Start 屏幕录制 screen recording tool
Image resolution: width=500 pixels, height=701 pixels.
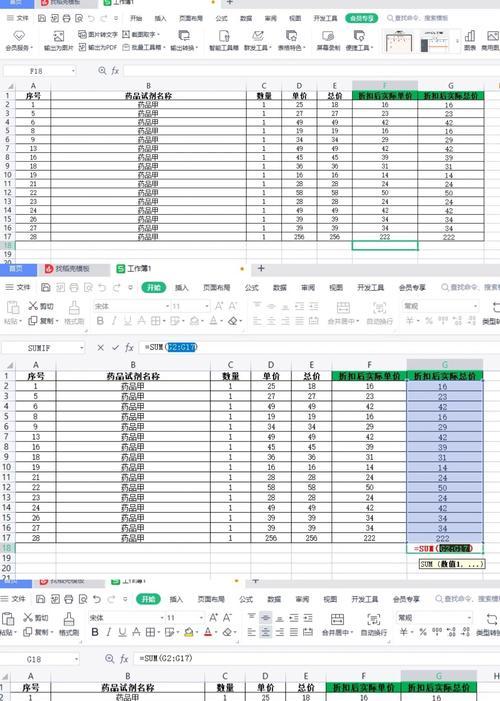(x=328, y=41)
